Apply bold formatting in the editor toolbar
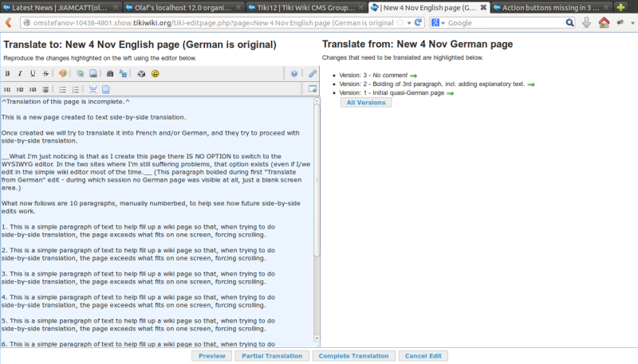Screen dimensions: 638x364 7,73
